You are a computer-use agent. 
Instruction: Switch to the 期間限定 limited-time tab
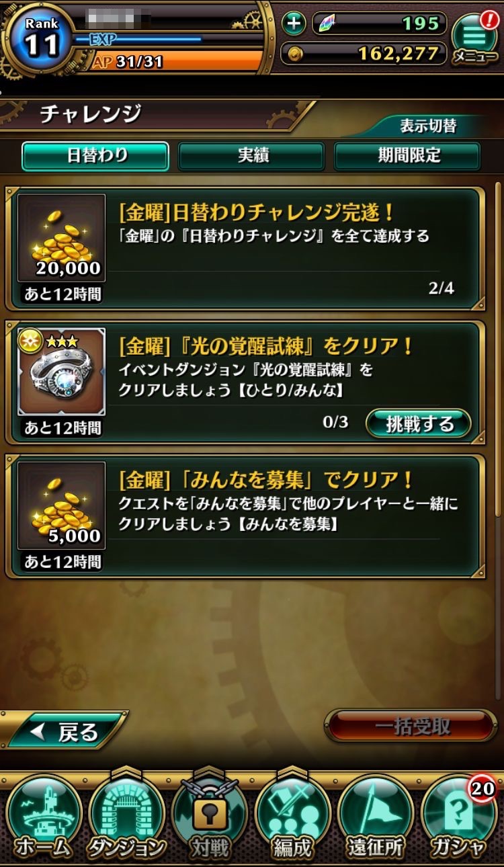point(407,156)
